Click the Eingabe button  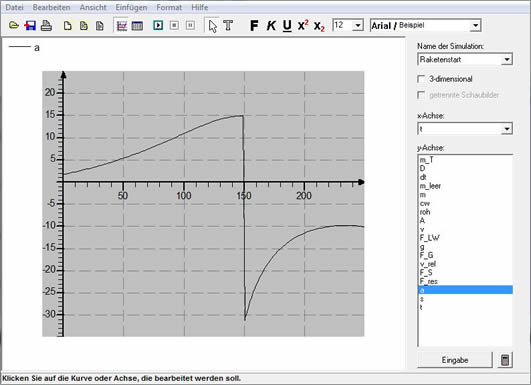(455, 360)
